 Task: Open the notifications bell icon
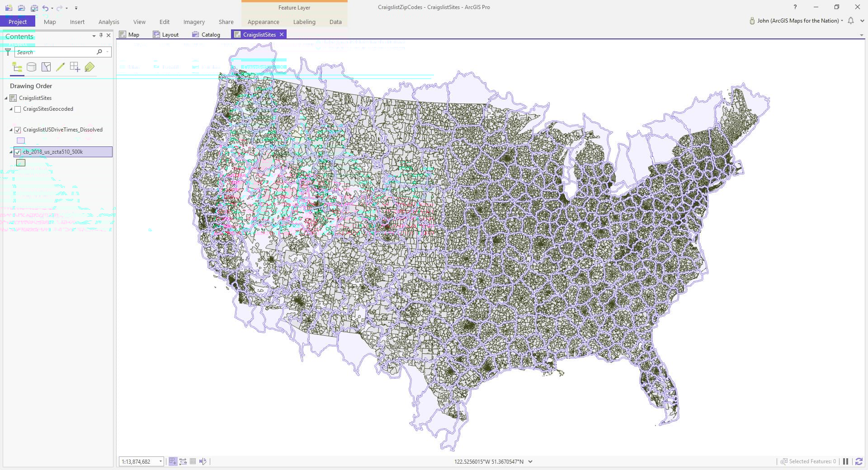[x=851, y=21]
